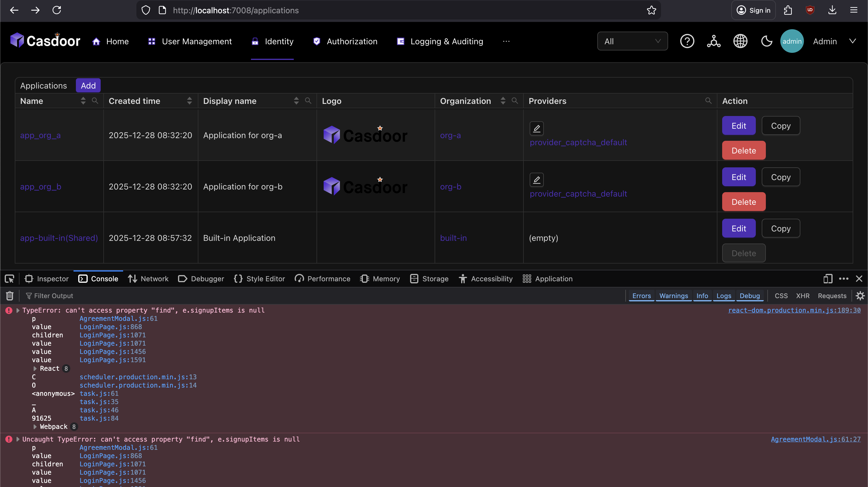Screen dimensions: 868x487
Task: Open console settings gear icon
Action: (860, 296)
